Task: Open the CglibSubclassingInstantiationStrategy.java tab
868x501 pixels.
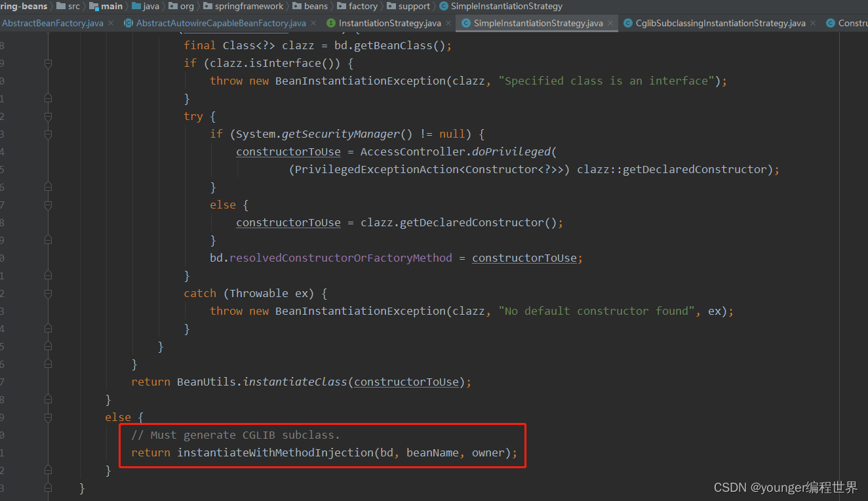Action: (x=715, y=23)
